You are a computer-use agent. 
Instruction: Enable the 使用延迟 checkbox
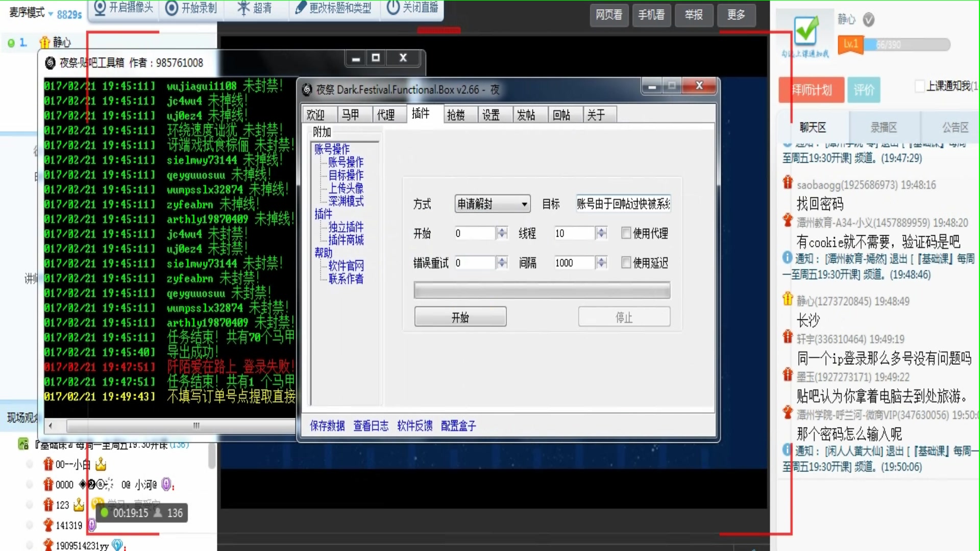tap(626, 262)
